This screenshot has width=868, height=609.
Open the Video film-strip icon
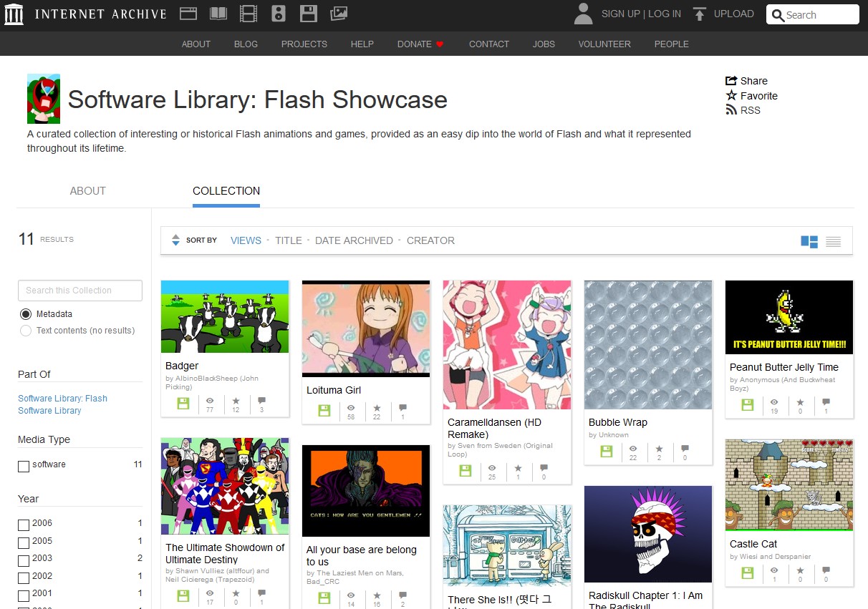click(249, 13)
